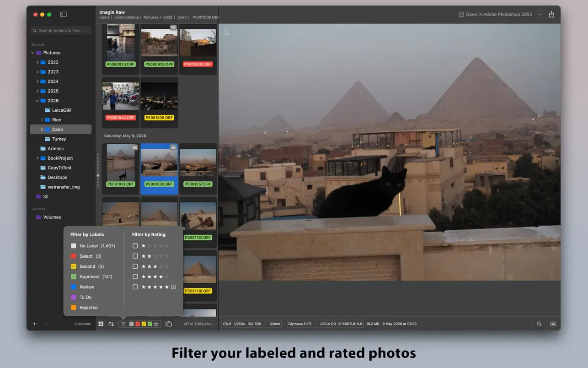The image size is (588, 368).
Task: Open in Adobe Photoshop 2022
Action: click(x=499, y=14)
